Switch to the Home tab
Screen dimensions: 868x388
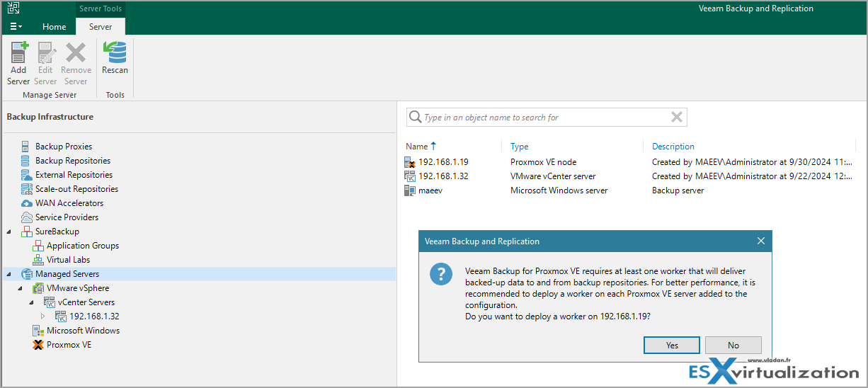click(x=55, y=27)
